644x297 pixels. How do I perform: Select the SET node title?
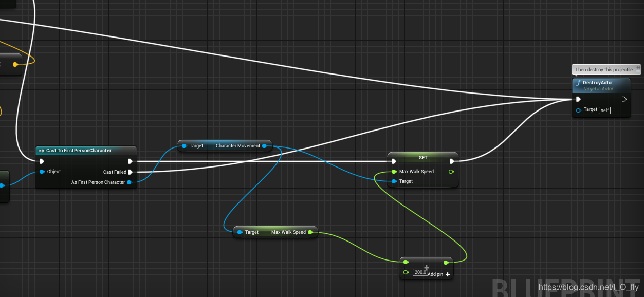[x=423, y=157]
